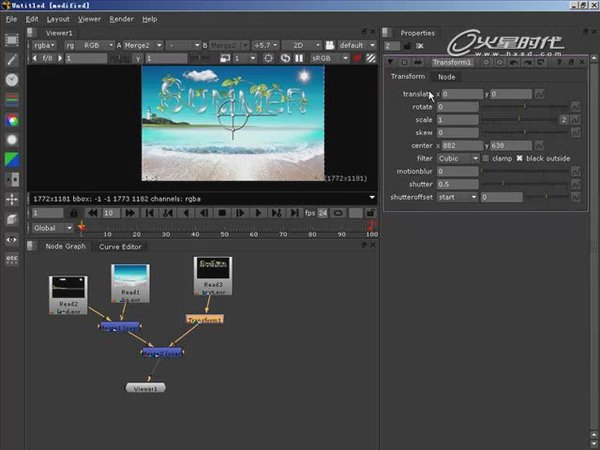This screenshot has width=600, height=450.
Task: Select the Transform1 node in graph
Action: coord(205,319)
